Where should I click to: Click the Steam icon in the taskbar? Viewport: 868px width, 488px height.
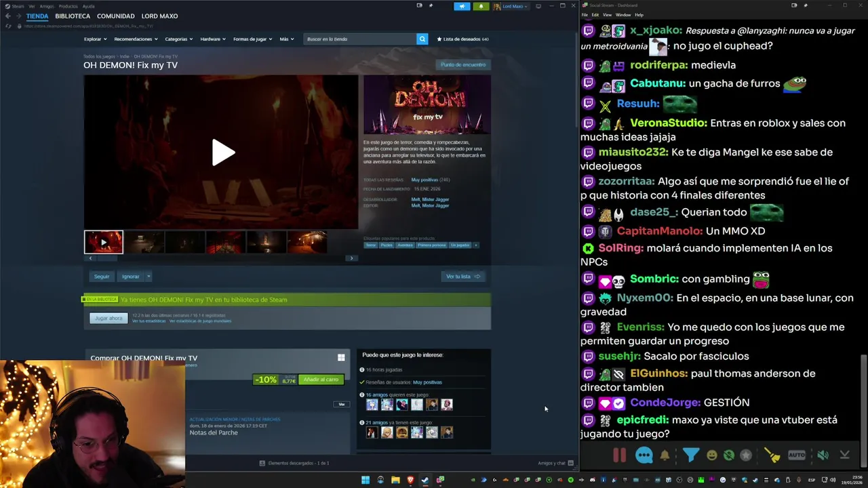(x=425, y=480)
